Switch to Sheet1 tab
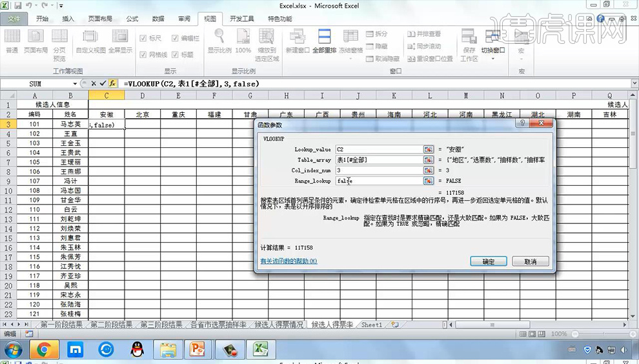Screen dimensions: 639x364 (372, 325)
